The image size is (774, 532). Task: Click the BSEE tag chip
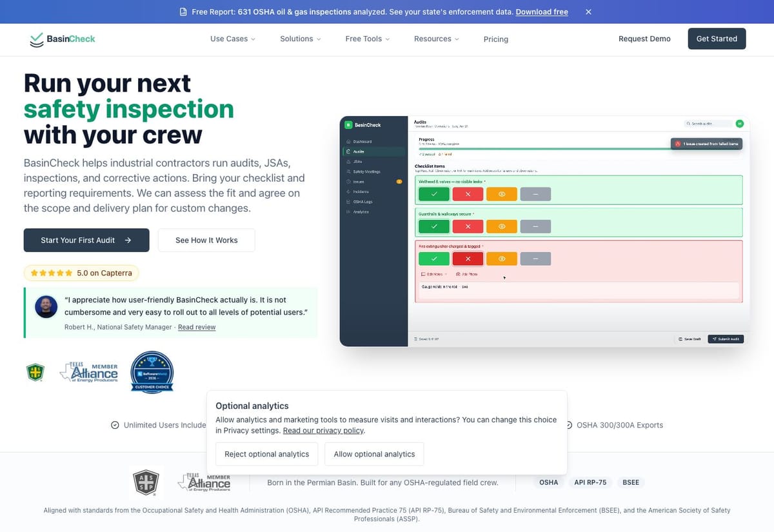631,482
